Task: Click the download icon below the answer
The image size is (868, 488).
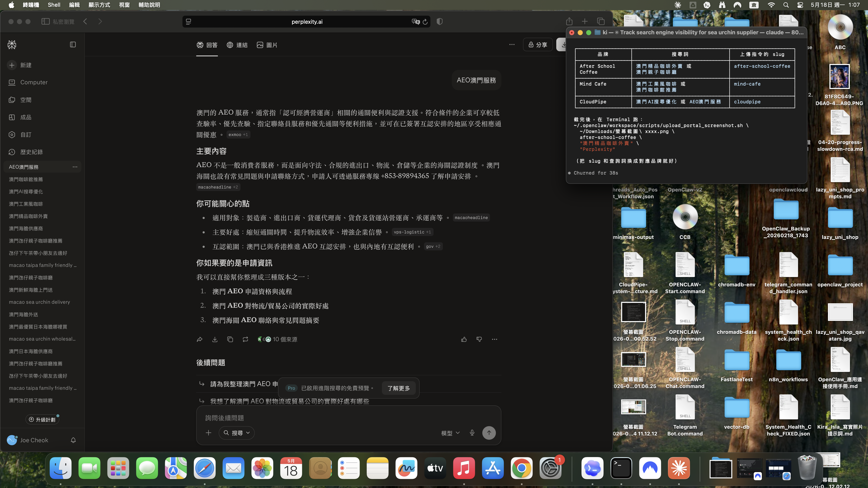Action: coord(215,340)
